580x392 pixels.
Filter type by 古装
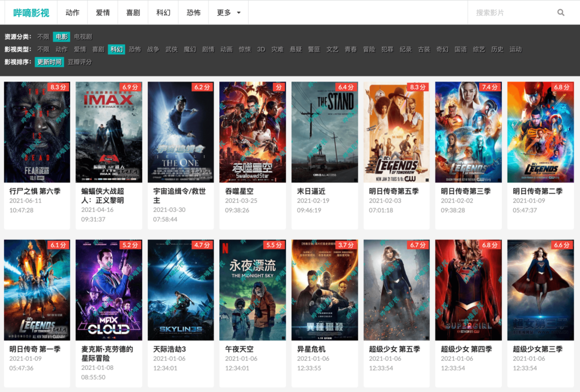(424, 49)
